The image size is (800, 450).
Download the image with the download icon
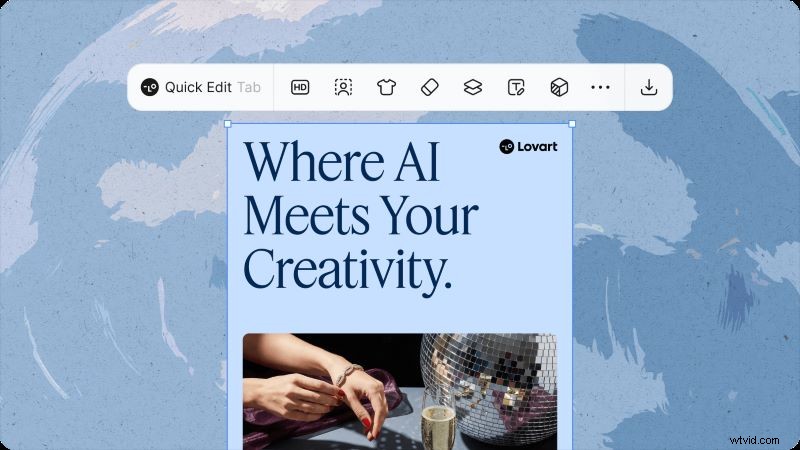648,87
